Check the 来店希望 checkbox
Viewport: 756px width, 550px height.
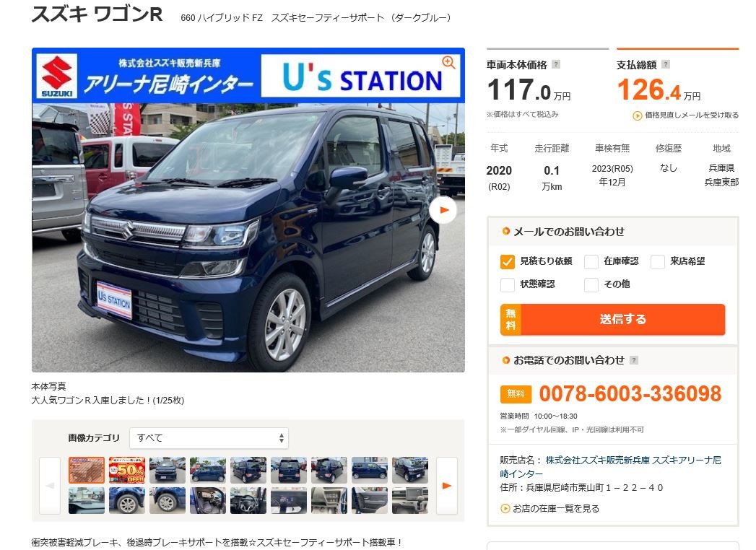(x=658, y=262)
